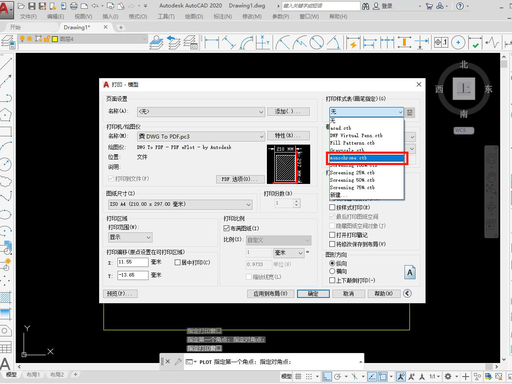The image size is (512, 384).
Task: Toggle the 布满图纸 fit to paper checkbox
Action: [226, 228]
